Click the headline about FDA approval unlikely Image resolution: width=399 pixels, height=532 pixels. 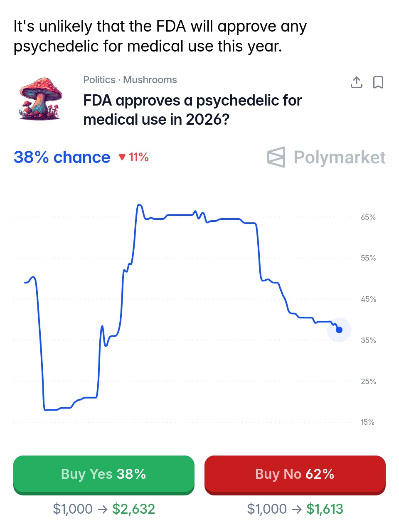click(160, 36)
